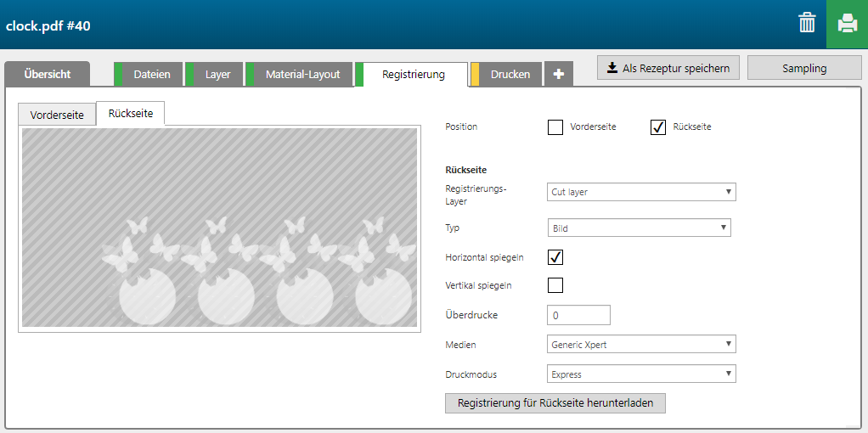
Task: Switch to the Übersicht tab
Action: point(48,75)
